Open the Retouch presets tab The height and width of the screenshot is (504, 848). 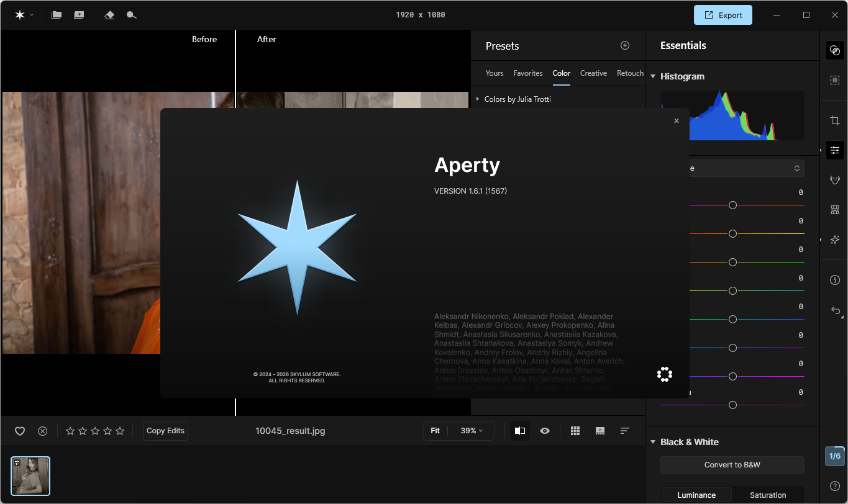(630, 73)
